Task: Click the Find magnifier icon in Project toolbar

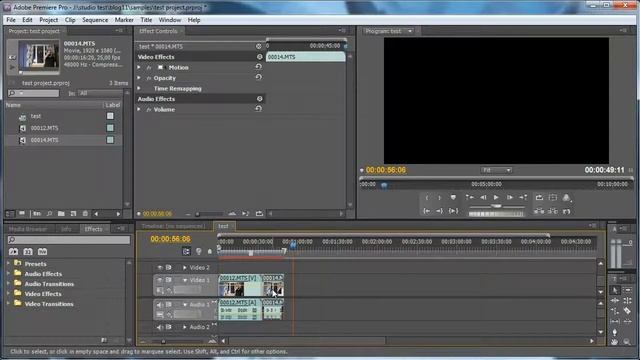Action: [49, 213]
